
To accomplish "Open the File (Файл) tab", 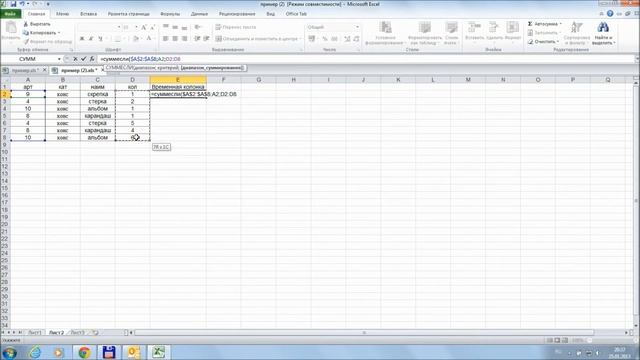I will (x=11, y=14).
